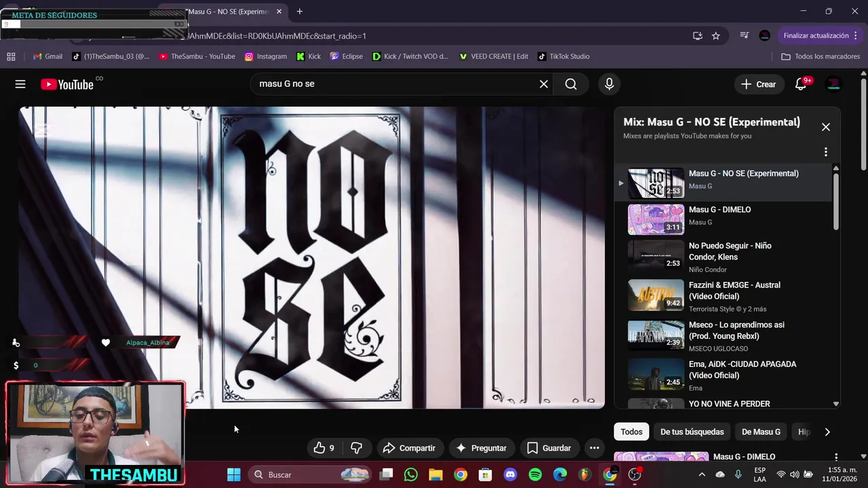The width and height of the screenshot is (868, 488).
Task: Open the YouTube hamburger guide menu
Action: 20,84
